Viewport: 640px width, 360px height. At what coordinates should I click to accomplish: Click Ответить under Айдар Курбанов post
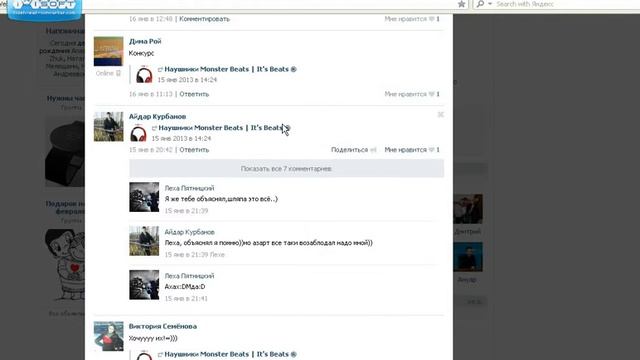click(x=194, y=150)
